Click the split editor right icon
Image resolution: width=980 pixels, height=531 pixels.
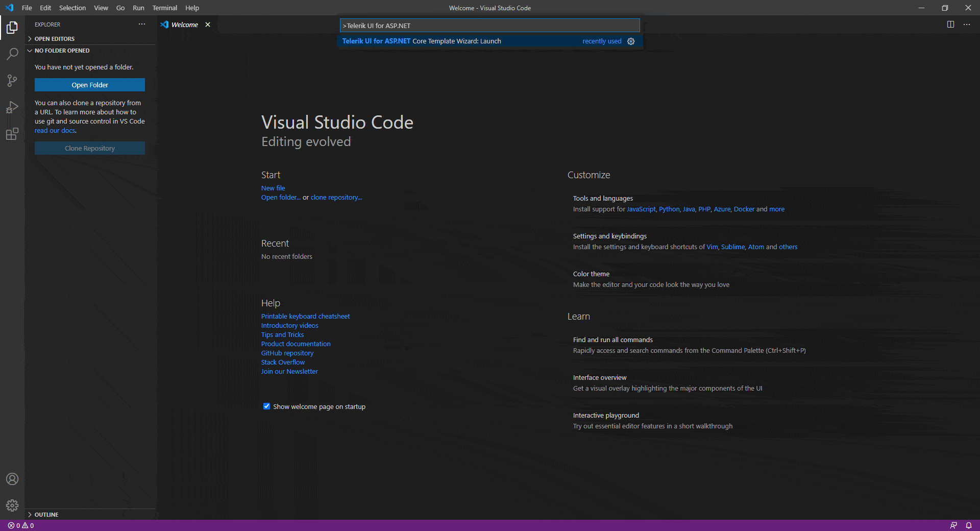pyautogui.click(x=950, y=24)
